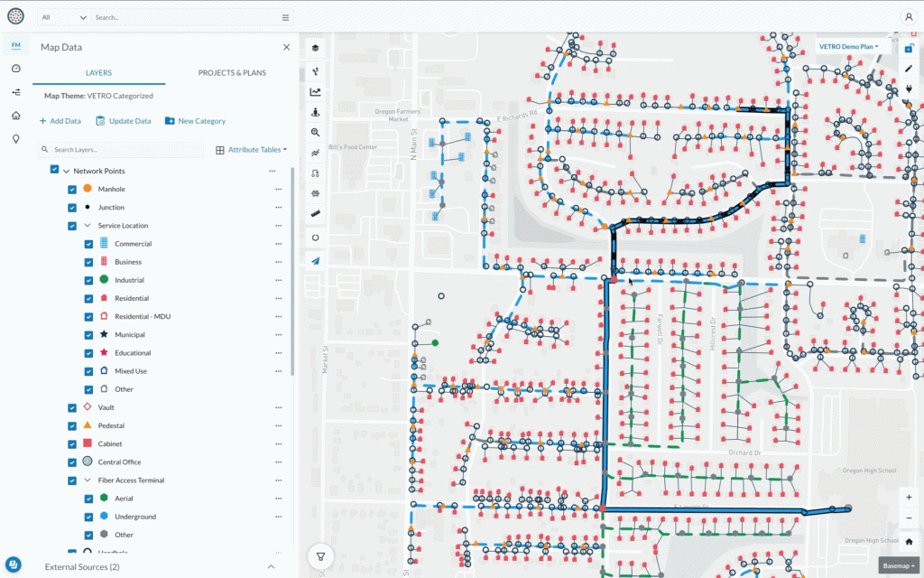The height and width of the screenshot is (578, 924).
Task: Toggle the Cabinet layer checkbox
Action: click(72, 444)
